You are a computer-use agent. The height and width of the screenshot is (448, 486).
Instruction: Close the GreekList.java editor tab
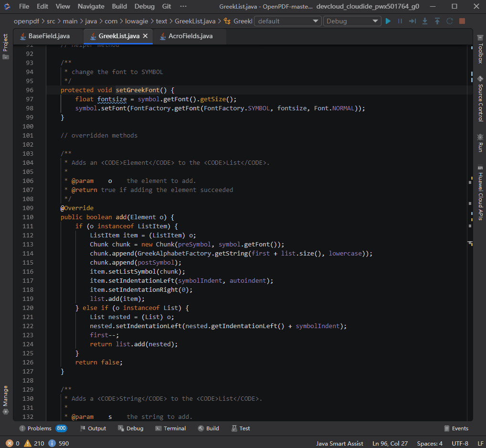146,36
